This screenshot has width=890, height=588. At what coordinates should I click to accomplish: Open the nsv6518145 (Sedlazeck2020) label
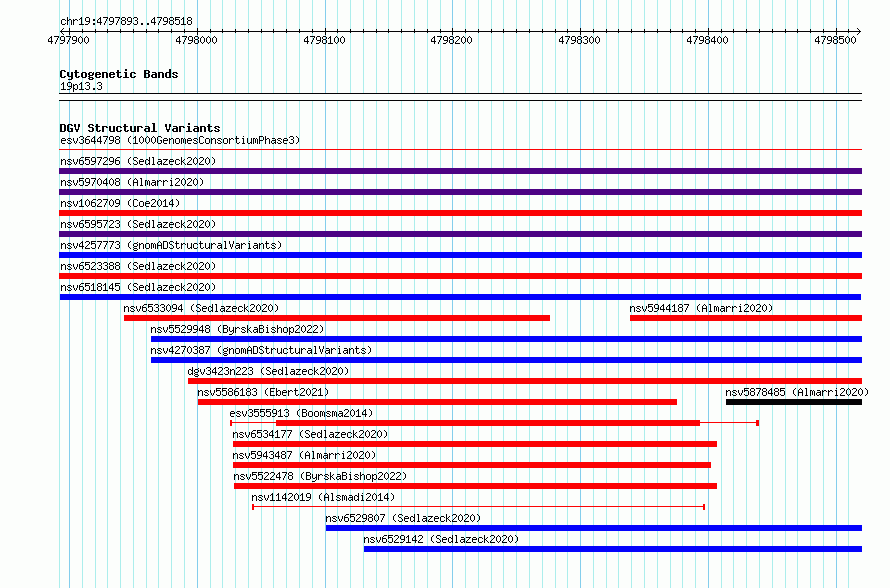click(138, 287)
